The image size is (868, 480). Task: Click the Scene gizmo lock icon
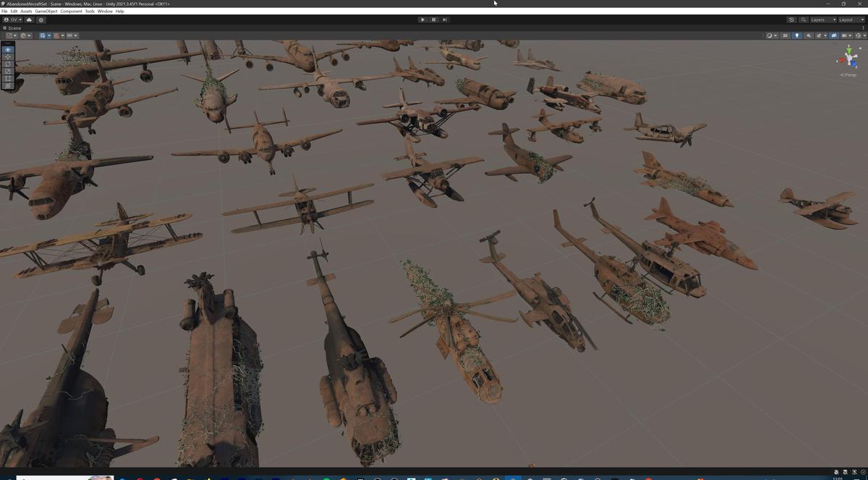click(x=860, y=48)
